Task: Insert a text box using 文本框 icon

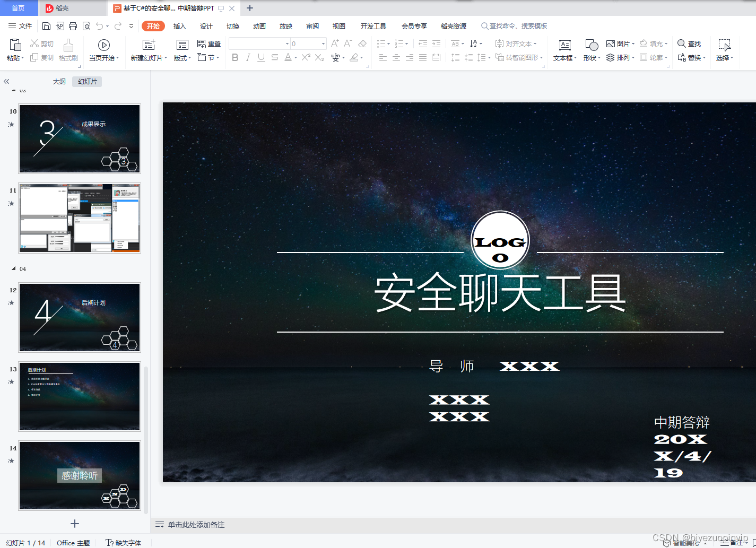Action: coord(564,46)
